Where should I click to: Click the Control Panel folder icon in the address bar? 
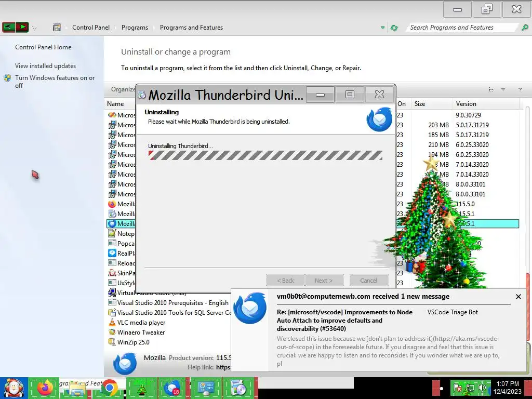coord(57,28)
